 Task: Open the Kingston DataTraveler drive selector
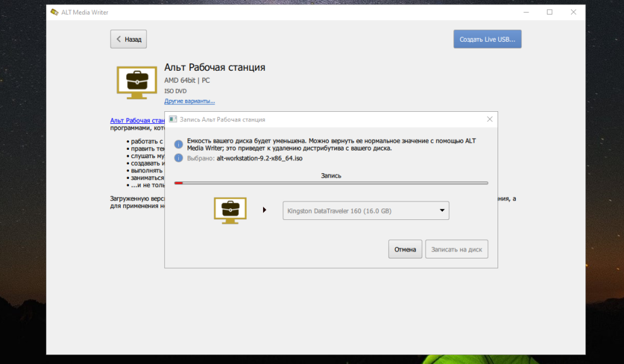(365, 210)
